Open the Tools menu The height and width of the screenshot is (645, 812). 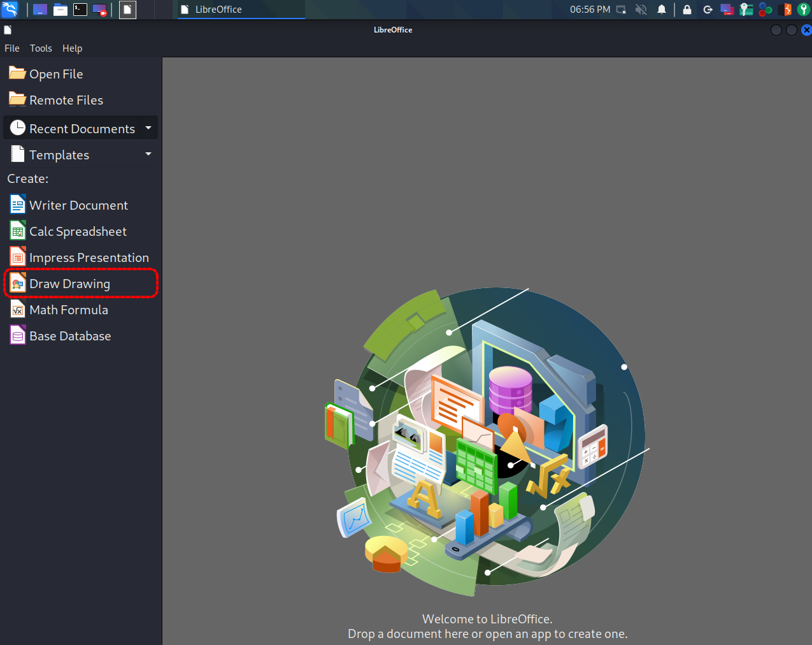41,48
